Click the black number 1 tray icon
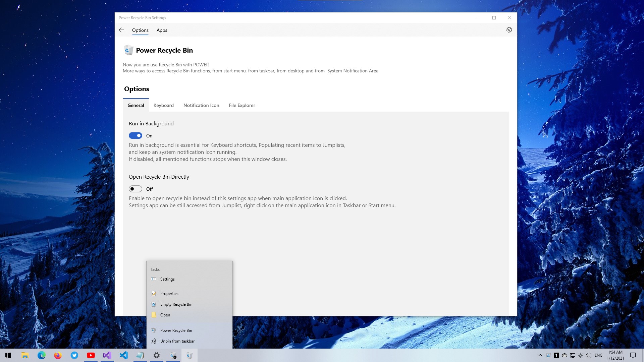 pyautogui.click(x=556, y=355)
